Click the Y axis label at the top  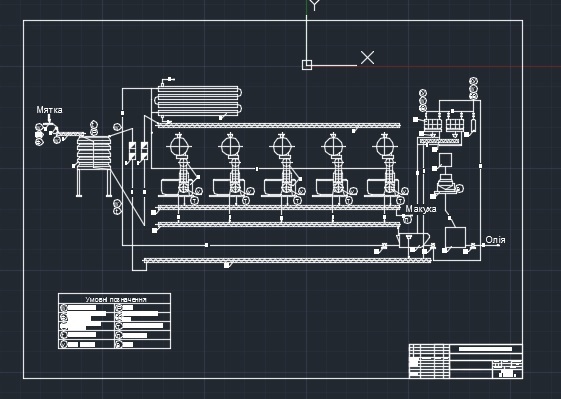click(314, 5)
